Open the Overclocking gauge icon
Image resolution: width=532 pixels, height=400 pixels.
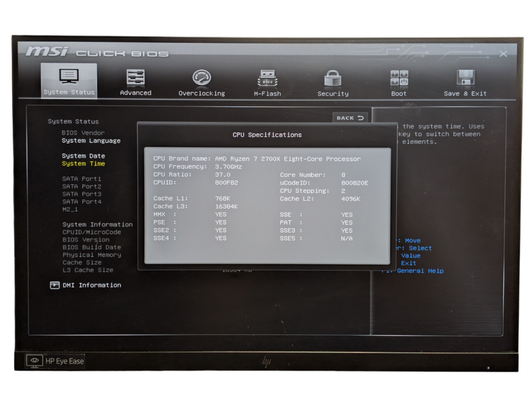[201, 78]
